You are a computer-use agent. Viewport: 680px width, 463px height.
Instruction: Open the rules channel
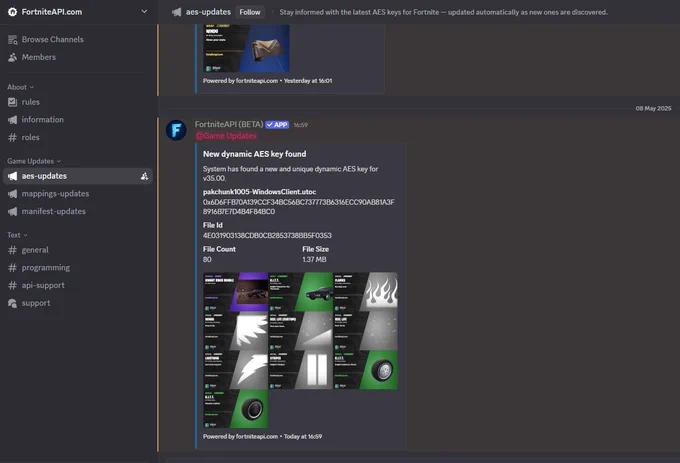(30, 102)
